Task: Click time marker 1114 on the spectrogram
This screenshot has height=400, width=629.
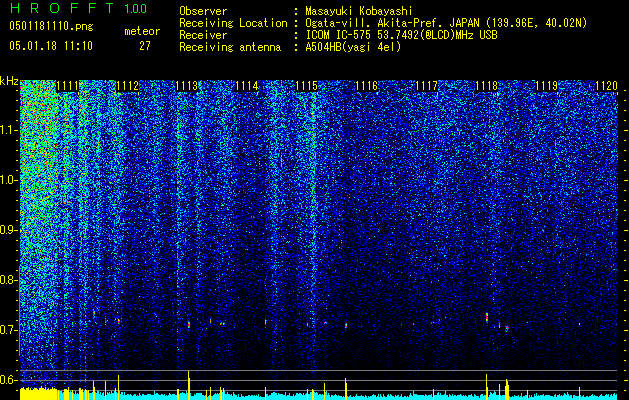Action: click(247, 86)
